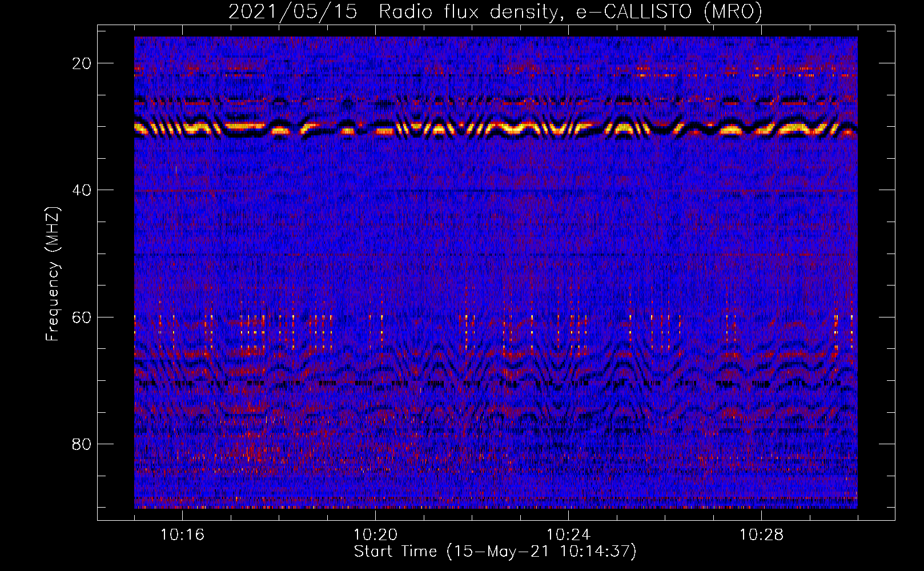This screenshot has width=924, height=571.
Task: Click the '20' frequency tick label
Action: 82,63
